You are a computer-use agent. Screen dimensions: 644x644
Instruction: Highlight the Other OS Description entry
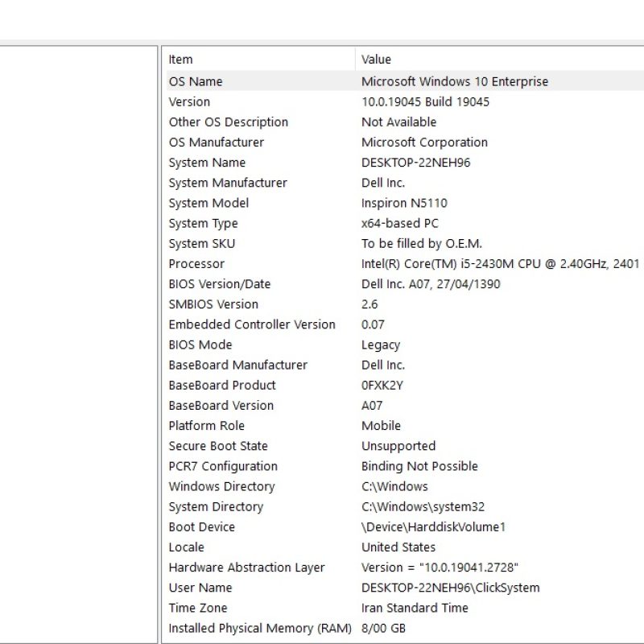228,122
